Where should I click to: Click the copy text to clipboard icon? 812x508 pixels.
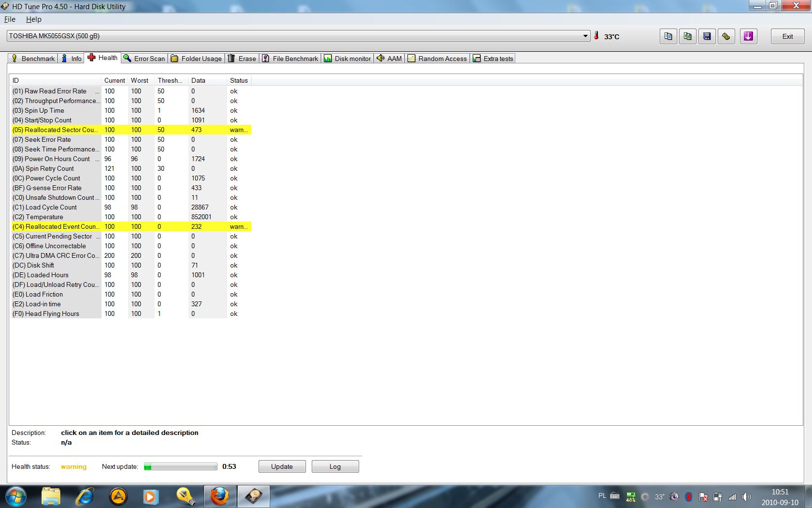[668, 36]
